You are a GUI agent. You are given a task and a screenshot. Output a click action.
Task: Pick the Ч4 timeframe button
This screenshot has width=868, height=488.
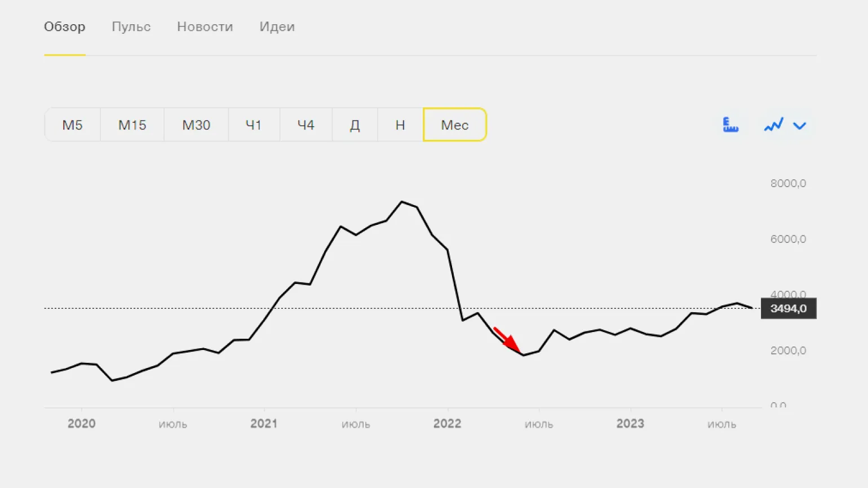[305, 125]
